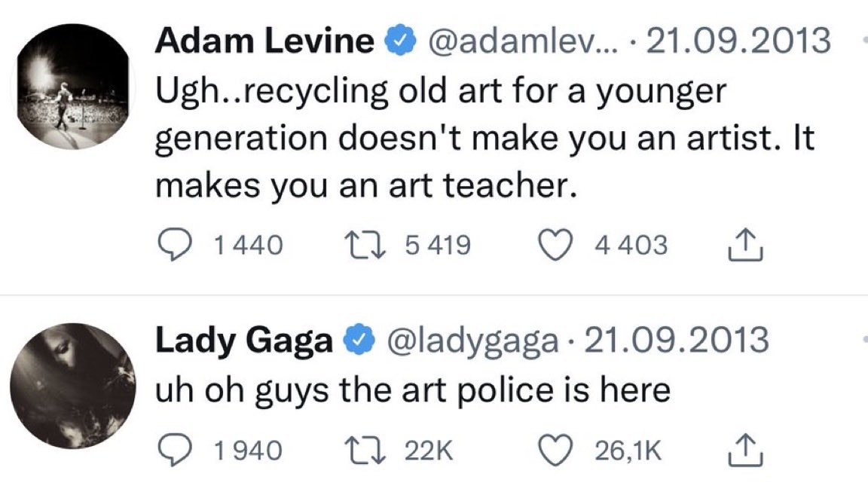Click the Lady Gaga display name
The image size is (868, 498).
click(x=243, y=341)
